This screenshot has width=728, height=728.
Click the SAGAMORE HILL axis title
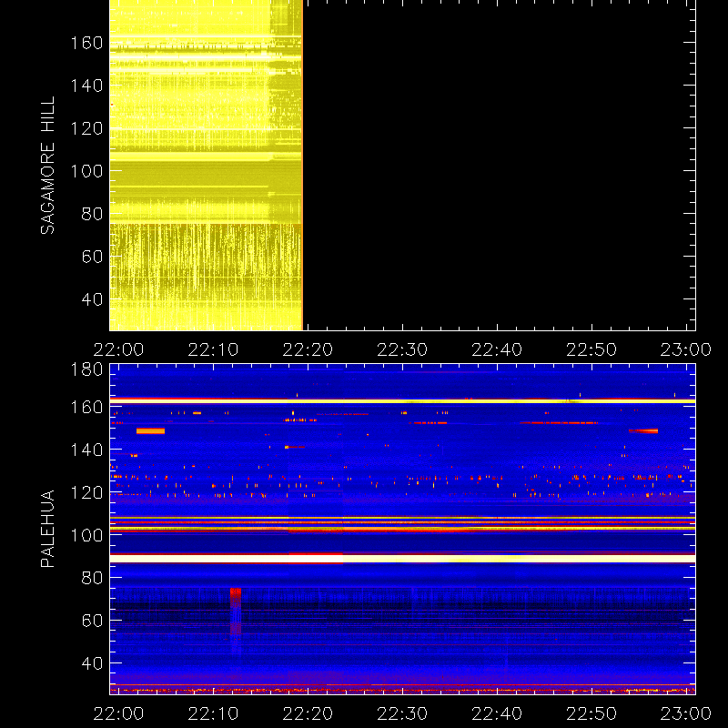click(47, 166)
